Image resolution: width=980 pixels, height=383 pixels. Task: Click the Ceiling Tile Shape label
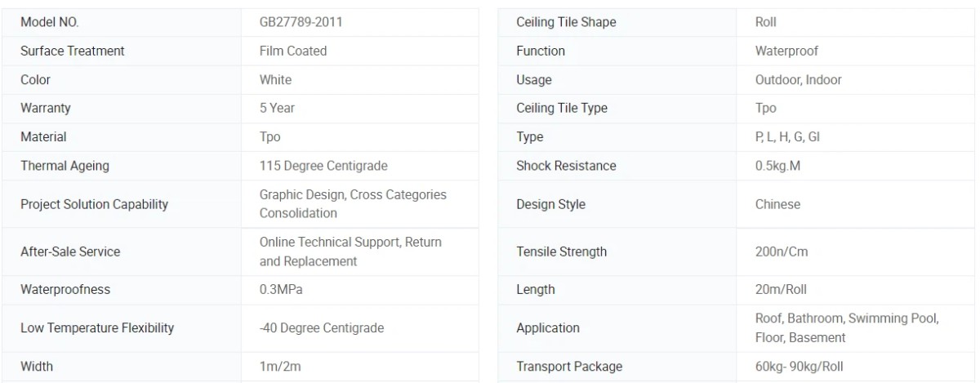pyautogui.click(x=566, y=22)
